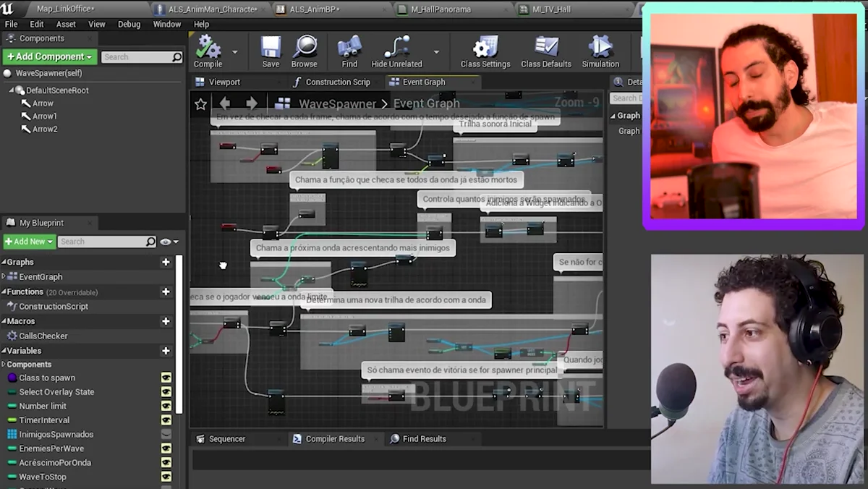Expand the Components variables group

4,365
